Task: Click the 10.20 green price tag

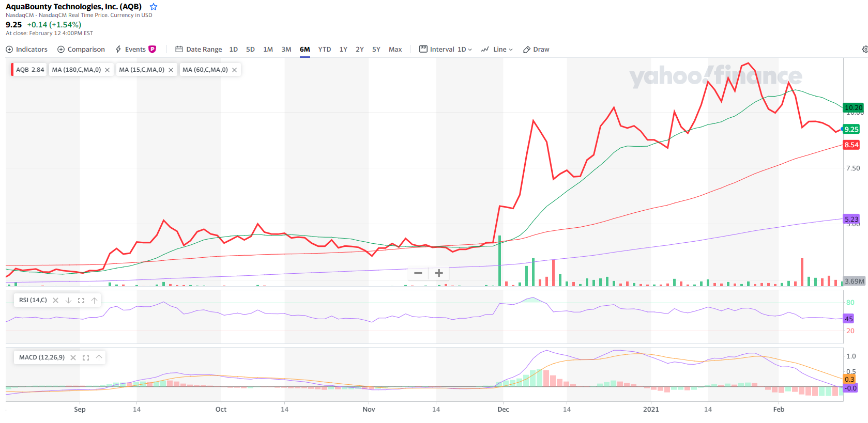Action: pos(854,107)
